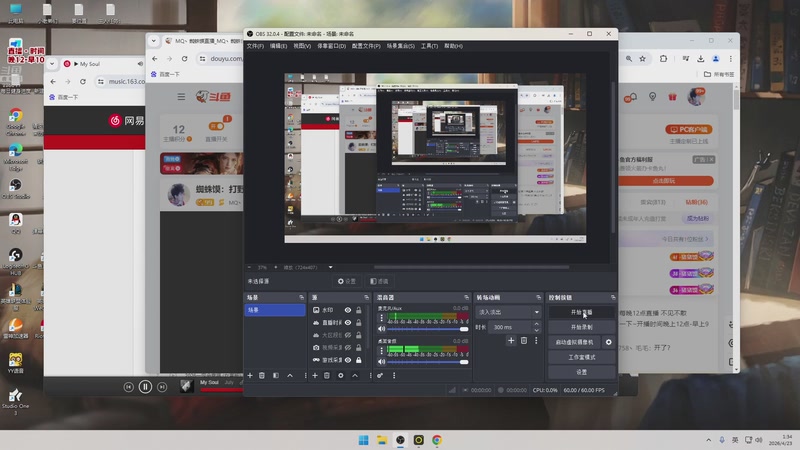Pop out the 混音器 dock panel
Image resolution: width=800 pixels, height=450 pixels.
pyautogui.click(x=466, y=297)
